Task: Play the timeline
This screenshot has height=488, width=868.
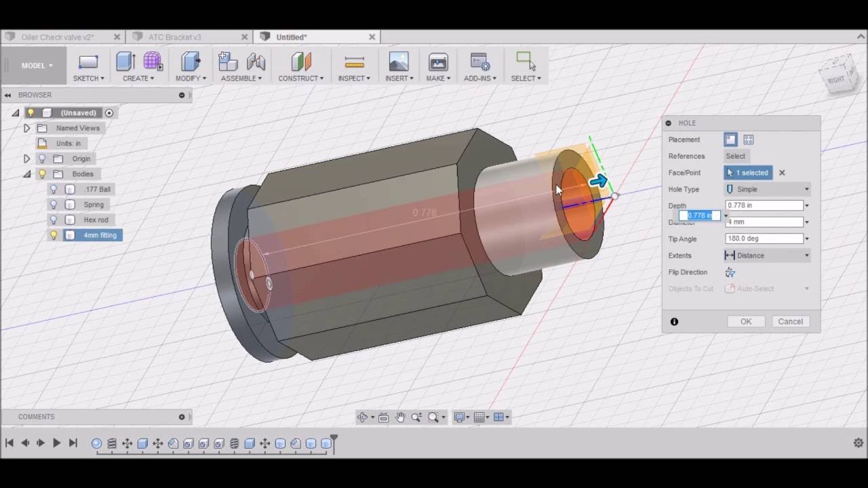Action: point(57,443)
